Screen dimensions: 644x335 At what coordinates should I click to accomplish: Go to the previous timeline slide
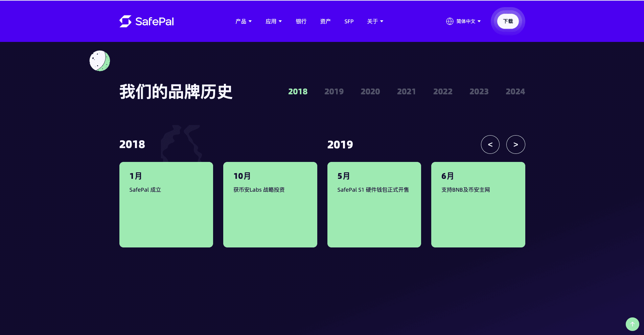click(x=490, y=145)
